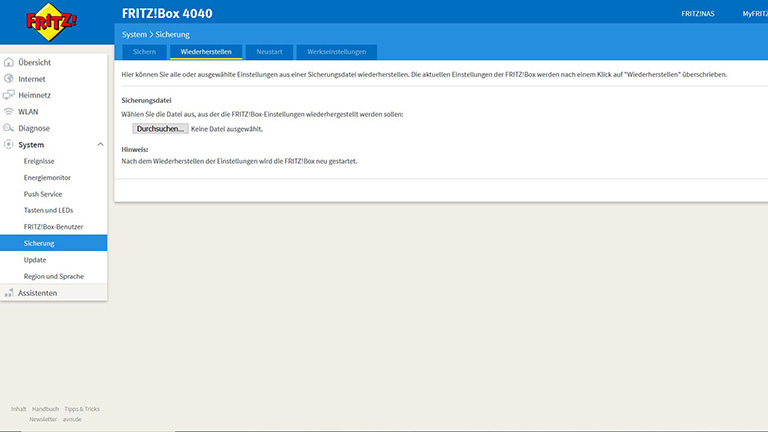Click the Heimnetz monitors icon
Viewport: 768px width, 432px height.
tap(8, 95)
